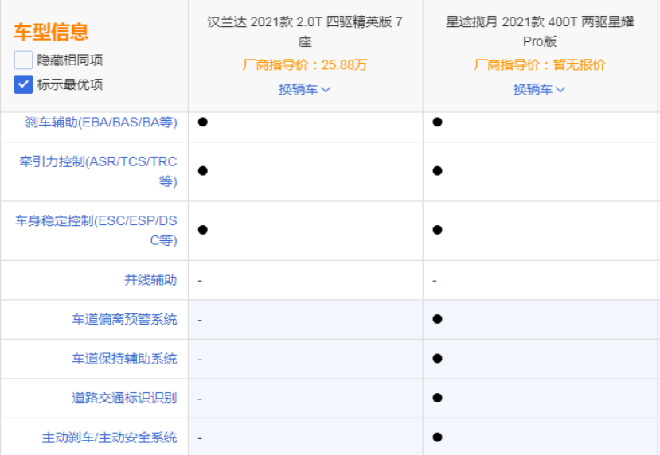This screenshot has width=660, height=455.
Task: Click 汉兰达 dash in 车道偏离预警系统 row
Action: pos(200,320)
